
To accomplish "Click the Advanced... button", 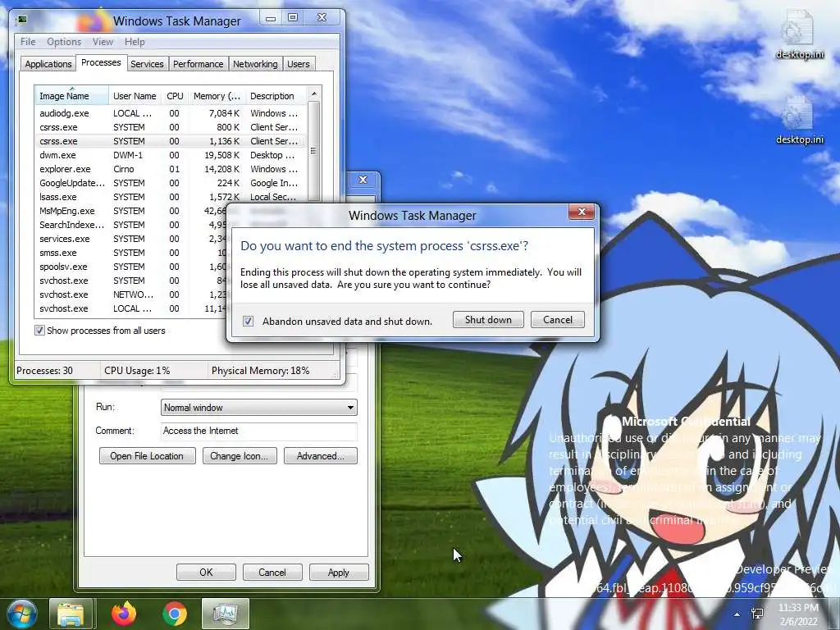I will pos(321,456).
